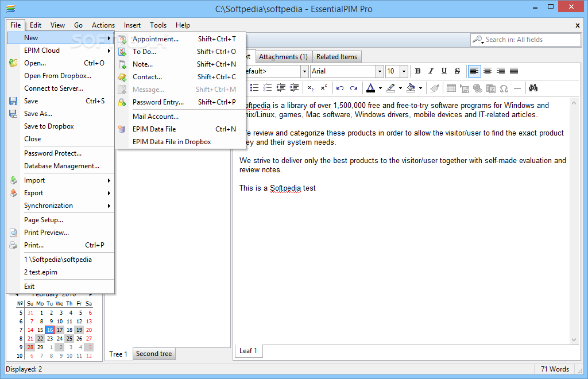Insert a table into the note
This screenshot has height=379, width=588.
tap(451, 88)
